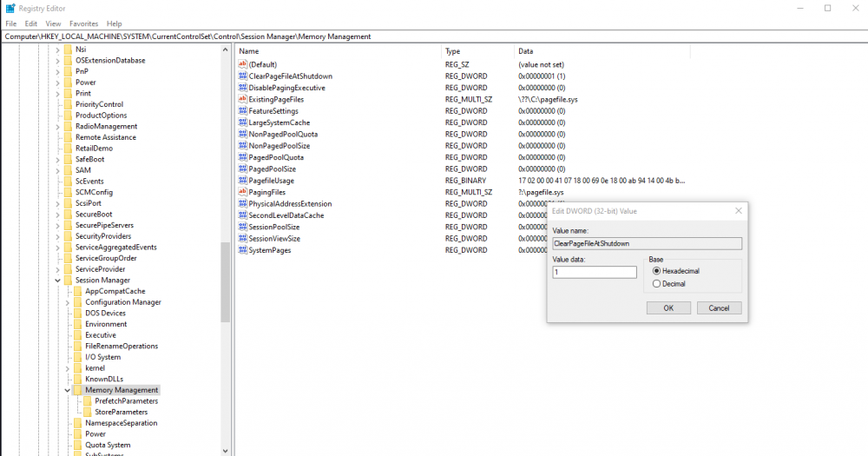Select the AppCompatCache tree item

click(115, 292)
